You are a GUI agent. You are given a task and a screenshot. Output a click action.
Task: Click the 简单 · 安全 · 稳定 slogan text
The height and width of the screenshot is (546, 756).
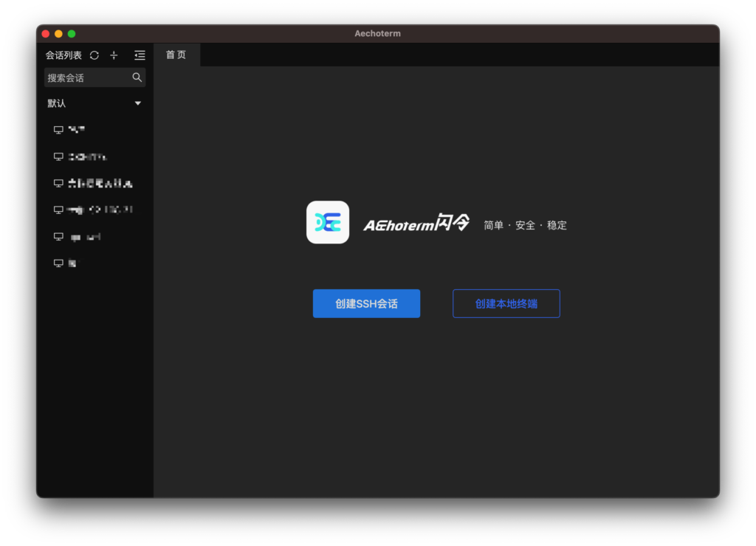coord(525,225)
